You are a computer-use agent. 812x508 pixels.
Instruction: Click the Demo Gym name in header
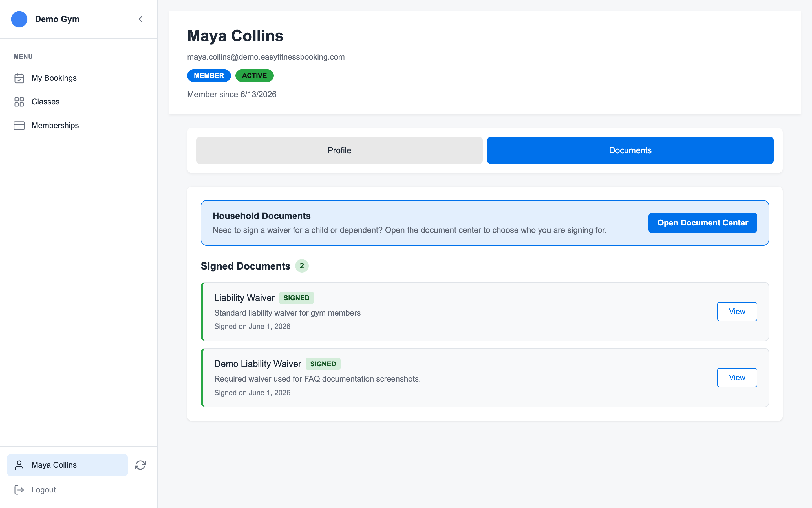point(57,19)
